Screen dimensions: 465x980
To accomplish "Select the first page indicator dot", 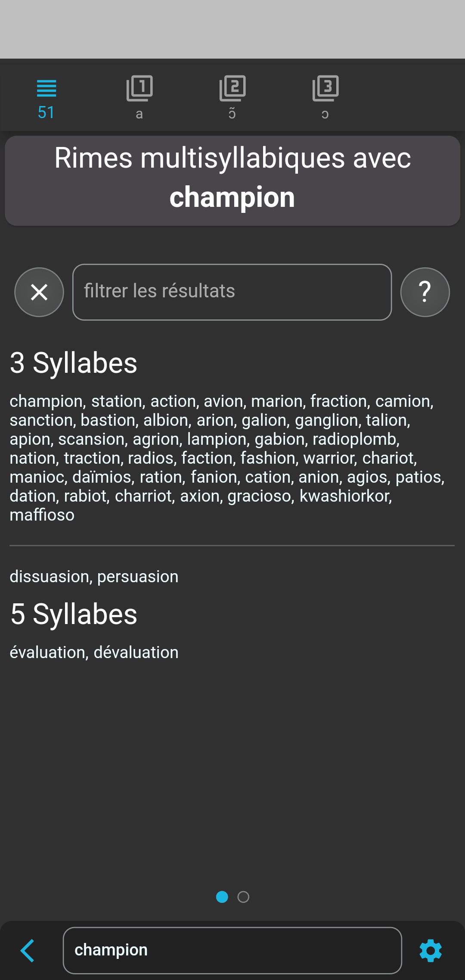I will [x=222, y=897].
